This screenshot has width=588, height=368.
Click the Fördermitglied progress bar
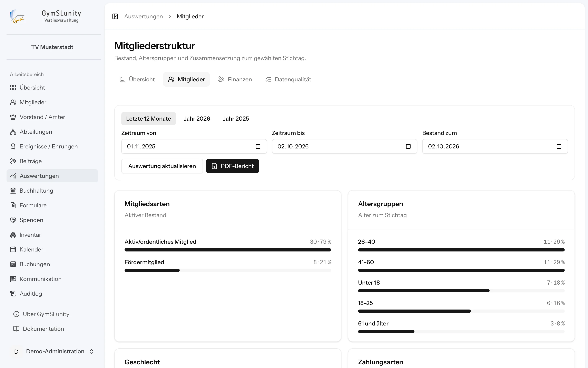228,270
